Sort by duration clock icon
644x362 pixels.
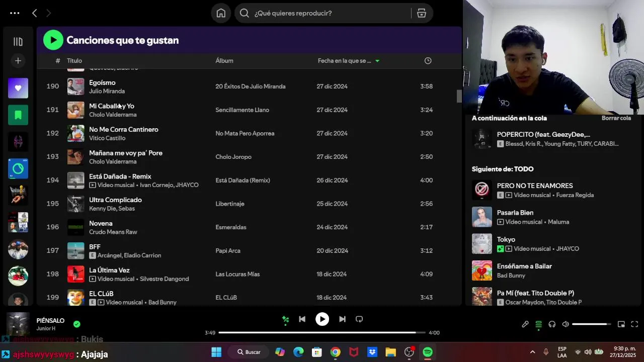pyautogui.click(x=428, y=61)
